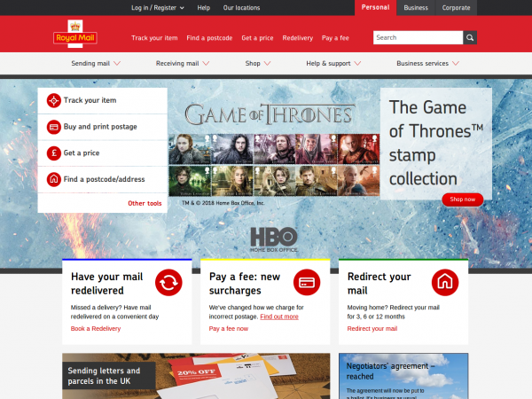
Task: Click the Royal Mail logo
Action: [75, 34]
